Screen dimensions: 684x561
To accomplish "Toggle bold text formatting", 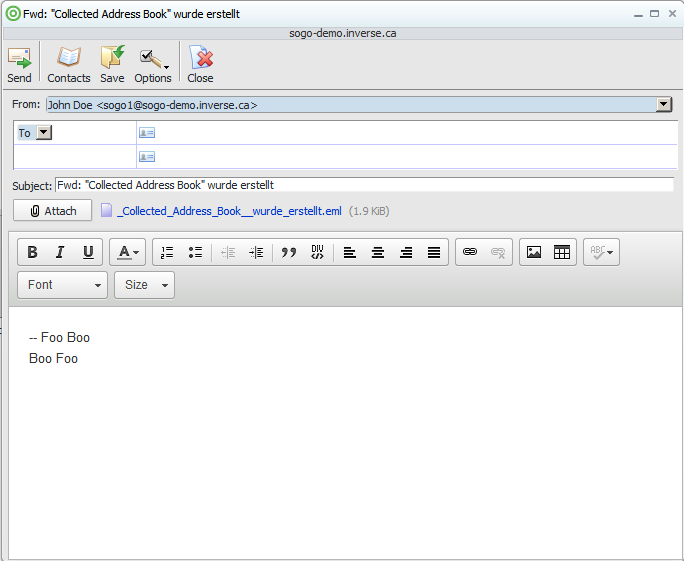I will click(33, 253).
